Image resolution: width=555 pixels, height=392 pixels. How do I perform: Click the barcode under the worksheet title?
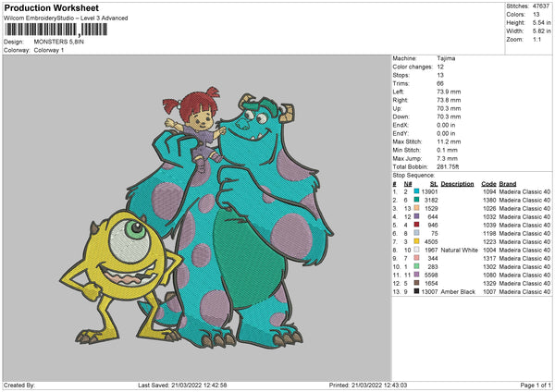coord(55,30)
